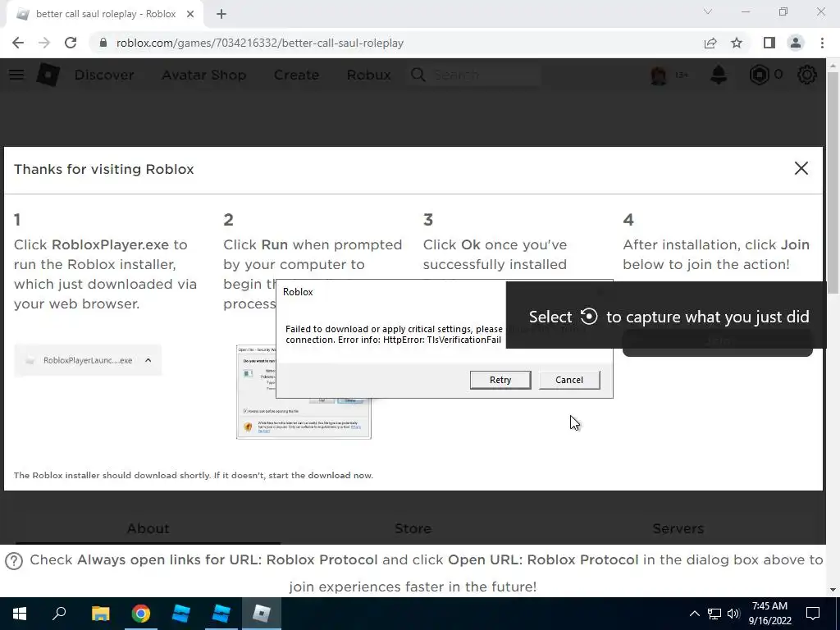The width and height of the screenshot is (840, 630).
Task: Click Retry in the Roblox error dialog
Action: point(500,380)
